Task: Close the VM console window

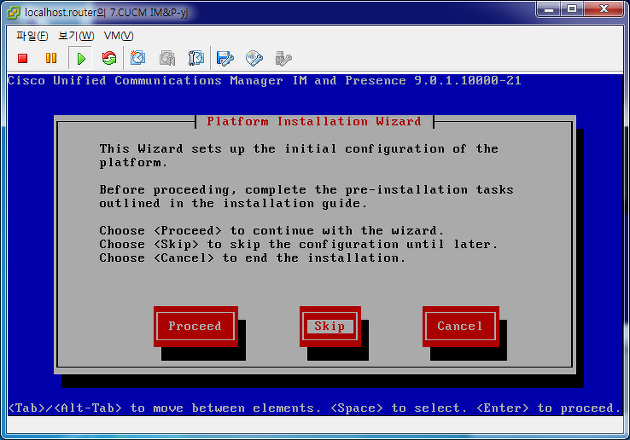Action: 603,9
